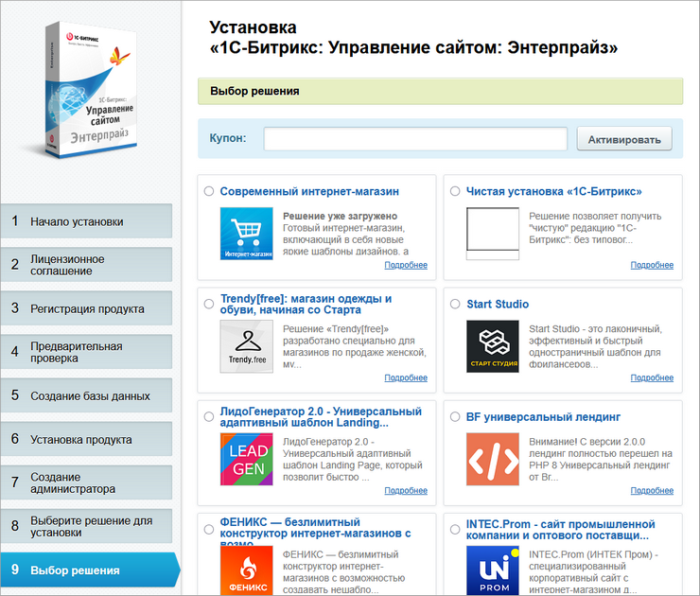Select radio for Современный интернет-магазин
Screen dimensions: 700x596
209,191
